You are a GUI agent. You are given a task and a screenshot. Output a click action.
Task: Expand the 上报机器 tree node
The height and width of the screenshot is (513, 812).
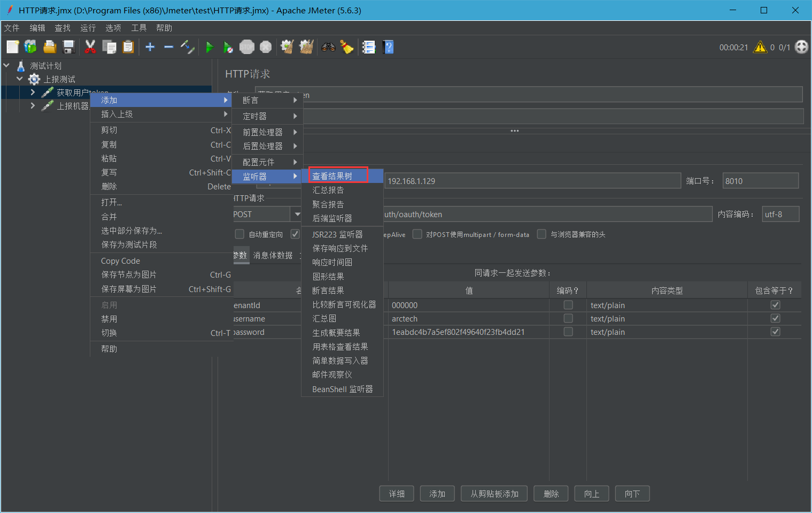pos(33,106)
